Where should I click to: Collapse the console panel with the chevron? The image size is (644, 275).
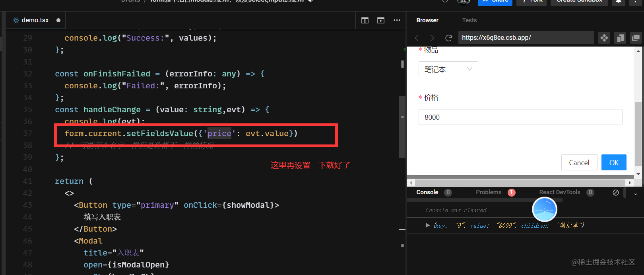pyautogui.click(x=636, y=193)
